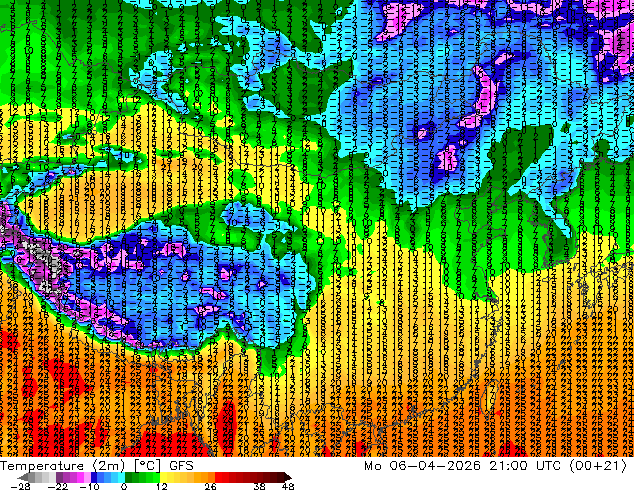634x490 pixels.
Task: Click the date 'Mo 06-04-2026' text
Action: (423, 466)
